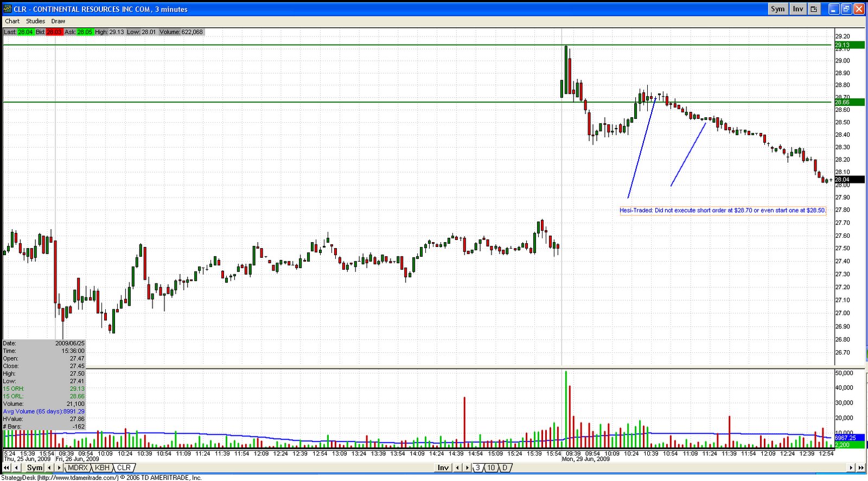Click the Time 15:36:00 data row
868x481 pixels.
point(43,351)
